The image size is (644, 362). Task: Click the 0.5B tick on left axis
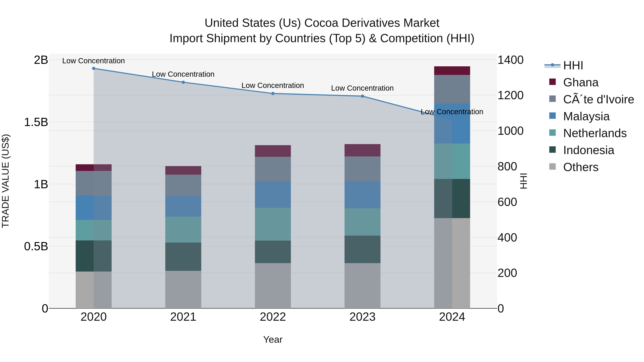(36, 247)
